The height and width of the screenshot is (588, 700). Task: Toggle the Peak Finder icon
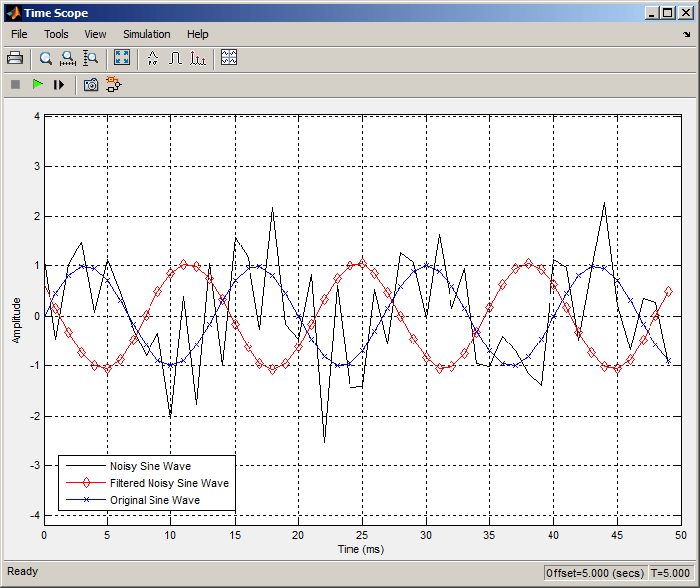click(198, 58)
